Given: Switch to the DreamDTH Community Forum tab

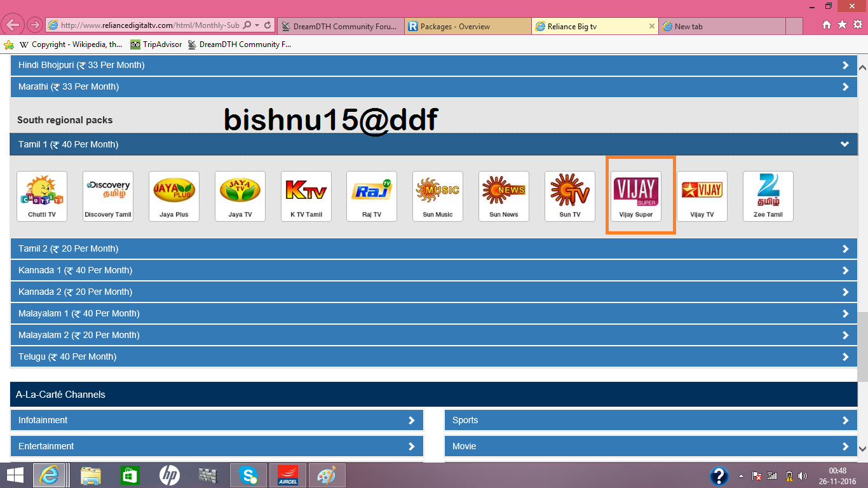Looking at the screenshot, I should [x=341, y=26].
